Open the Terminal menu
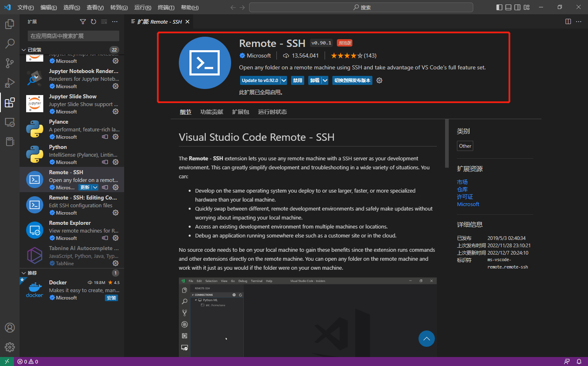Viewport: 588px width, 366px height. 166,7
